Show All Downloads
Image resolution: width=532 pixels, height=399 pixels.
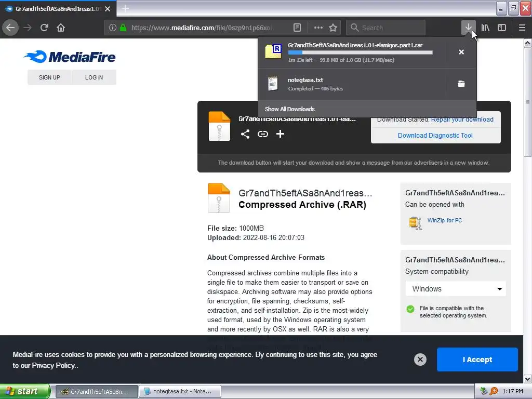tap(290, 109)
